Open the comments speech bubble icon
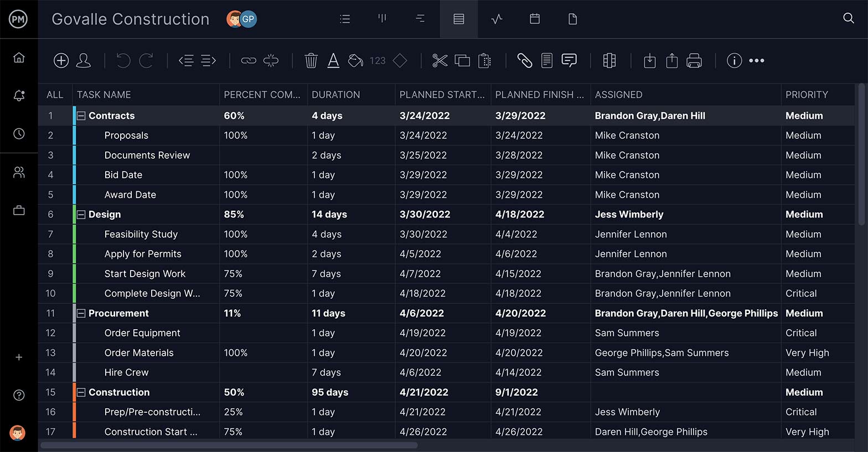 569,61
